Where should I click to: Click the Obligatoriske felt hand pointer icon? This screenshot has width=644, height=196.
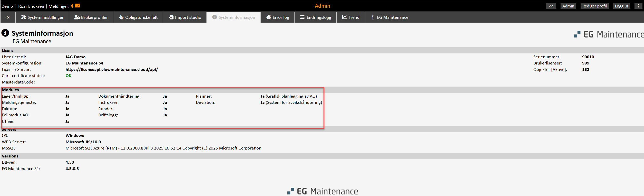click(121, 17)
